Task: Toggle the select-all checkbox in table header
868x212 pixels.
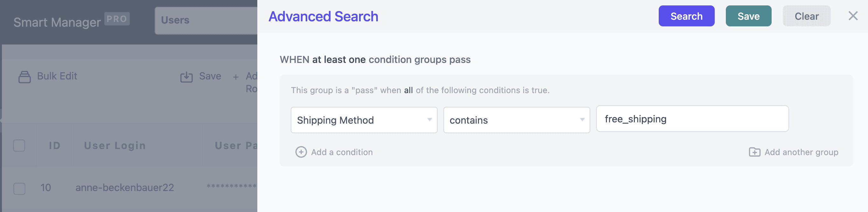Action: (x=19, y=146)
